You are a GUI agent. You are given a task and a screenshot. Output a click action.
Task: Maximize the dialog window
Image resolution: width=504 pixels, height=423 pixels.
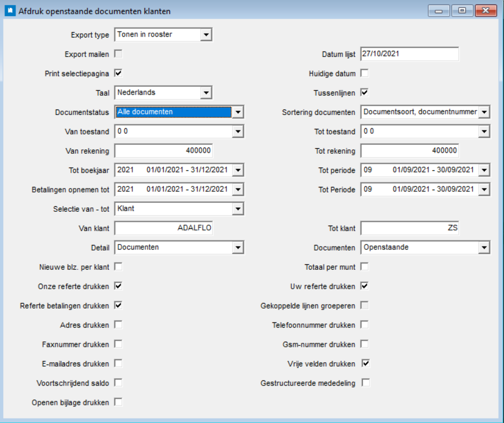click(x=461, y=11)
